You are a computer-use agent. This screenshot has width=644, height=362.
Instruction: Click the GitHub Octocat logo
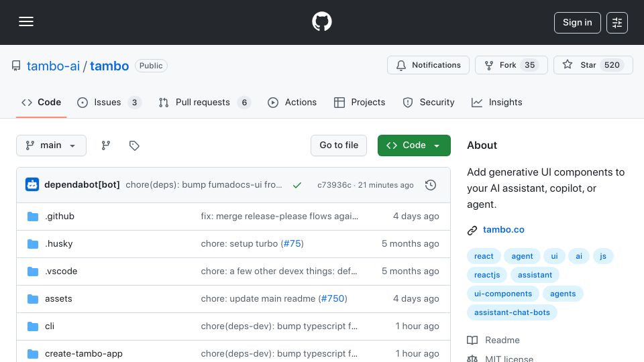pyautogui.click(x=321, y=21)
